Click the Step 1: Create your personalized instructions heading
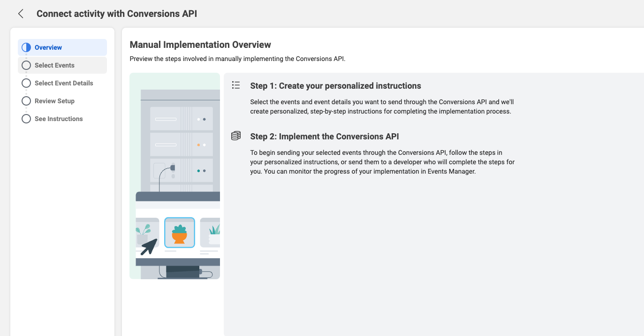The height and width of the screenshot is (336, 644). 336,86
